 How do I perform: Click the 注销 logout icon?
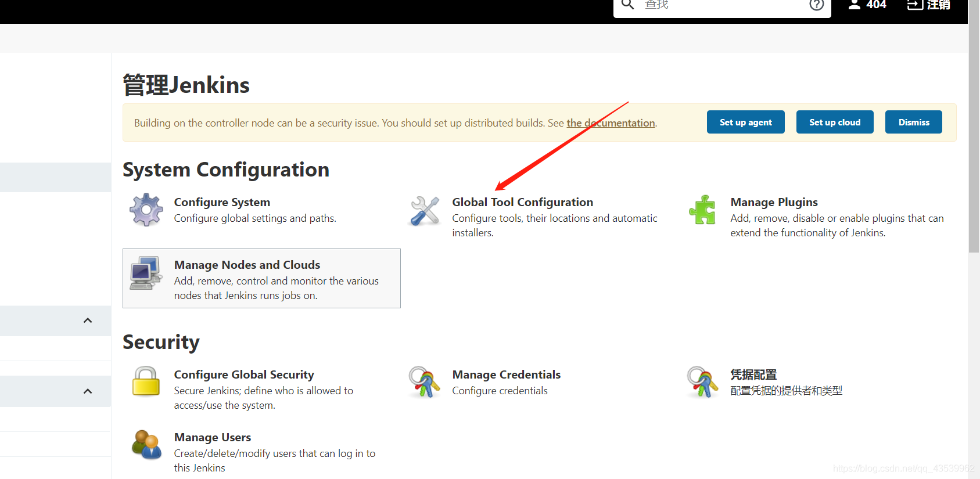pos(915,5)
